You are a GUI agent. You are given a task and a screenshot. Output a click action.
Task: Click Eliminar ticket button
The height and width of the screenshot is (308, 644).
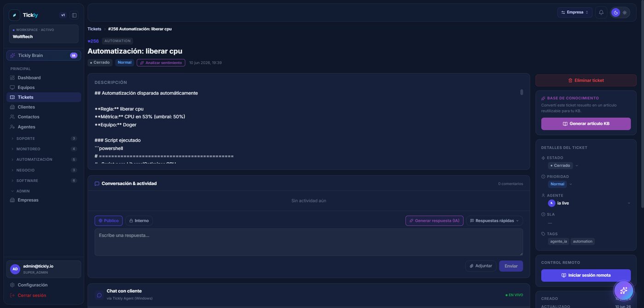(x=586, y=80)
